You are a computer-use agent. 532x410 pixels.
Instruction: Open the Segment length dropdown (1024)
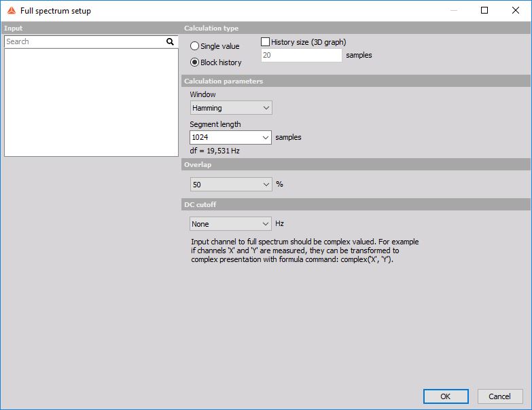(x=231, y=137)
